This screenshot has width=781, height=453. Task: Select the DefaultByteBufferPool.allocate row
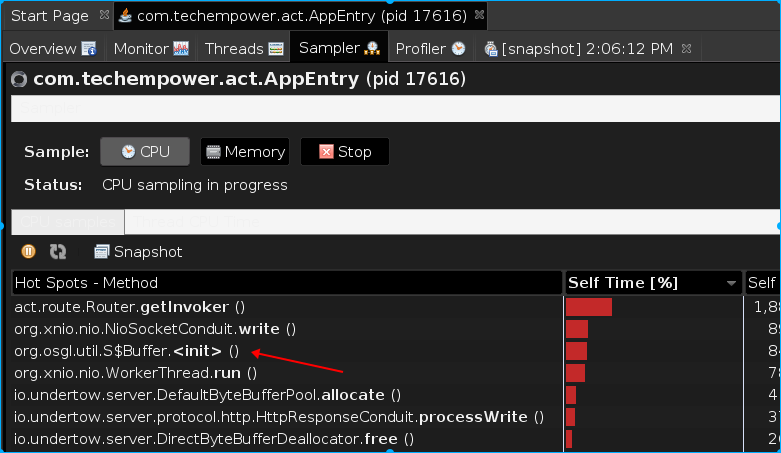pos(207,395)
